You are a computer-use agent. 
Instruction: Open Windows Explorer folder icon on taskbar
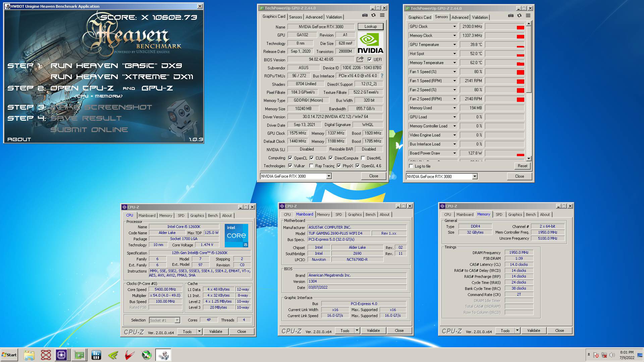[29, 355]
